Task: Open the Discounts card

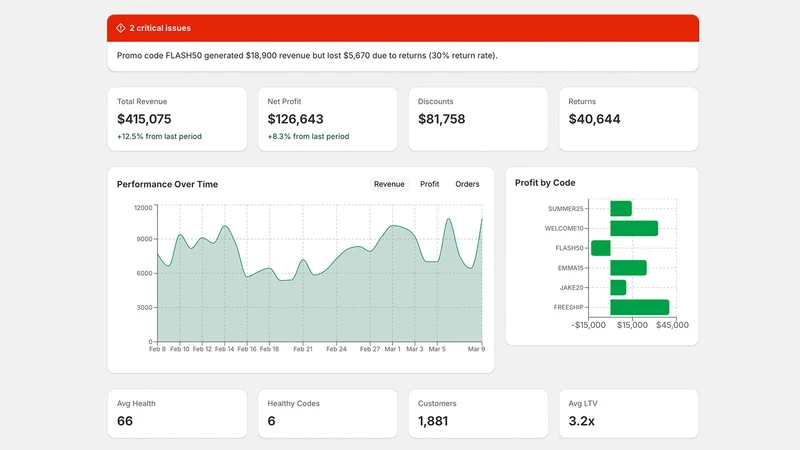Action: [x=478, y=119]
